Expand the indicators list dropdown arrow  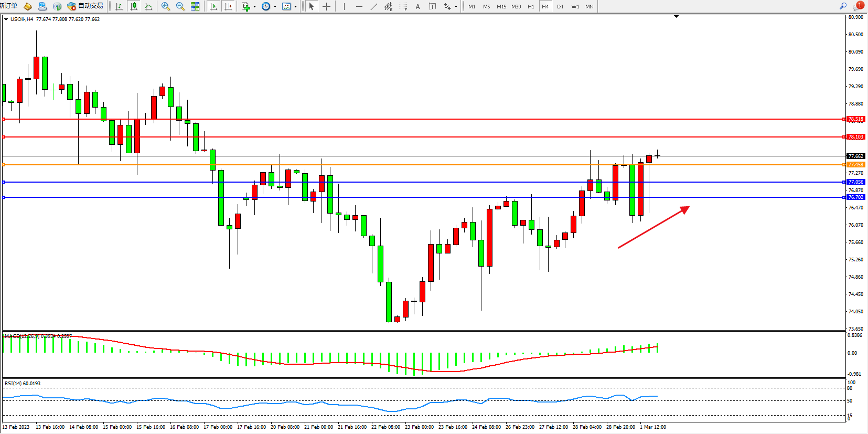254,7
